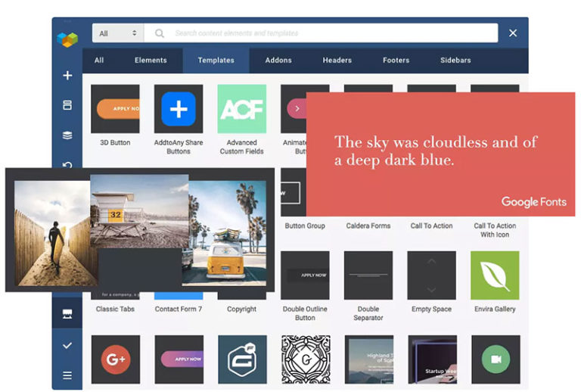The width and height of the screenshot is (581, 392).
Task: Click the checkmark save icon
Action: click(67, 345)
